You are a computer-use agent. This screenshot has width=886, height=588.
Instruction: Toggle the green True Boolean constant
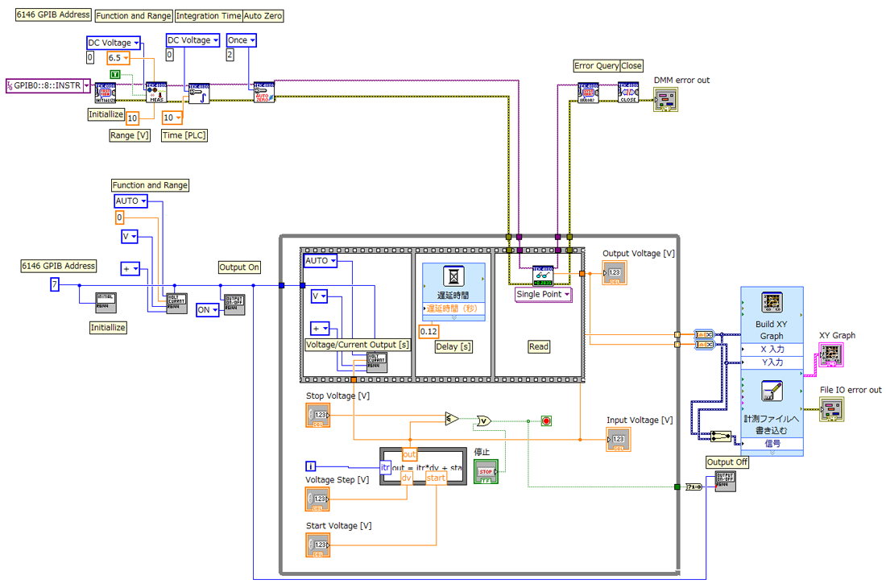tap(114, 75)
